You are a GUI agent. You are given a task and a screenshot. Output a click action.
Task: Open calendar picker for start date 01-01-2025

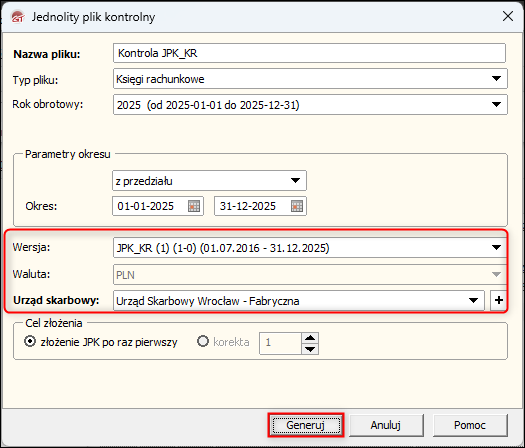tap(194, 206)
